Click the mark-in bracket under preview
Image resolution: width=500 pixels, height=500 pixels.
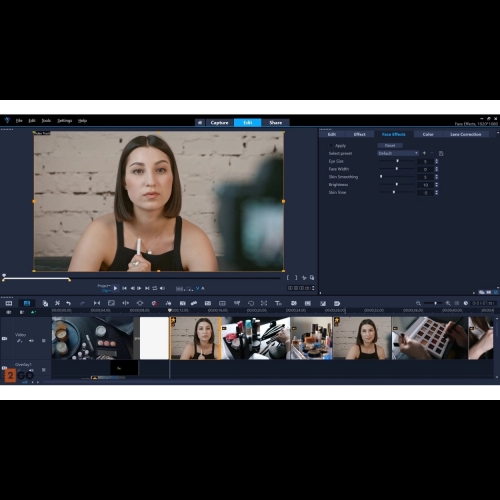click(288, 277)
